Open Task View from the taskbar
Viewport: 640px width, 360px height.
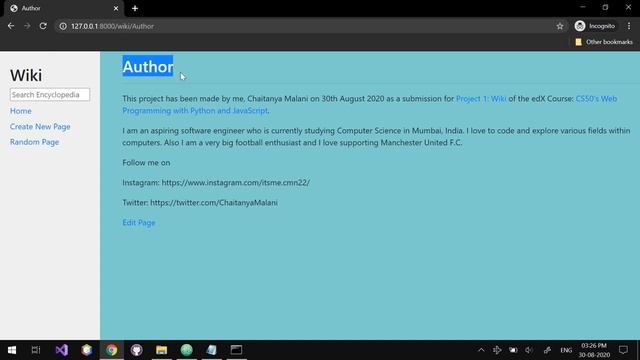tap(36, 350)
